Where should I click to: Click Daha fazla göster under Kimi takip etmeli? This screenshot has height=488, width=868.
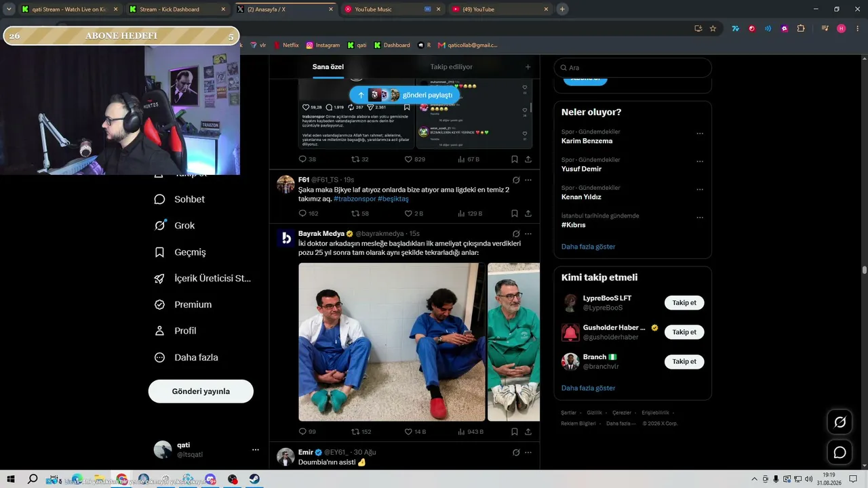(588, 388)
